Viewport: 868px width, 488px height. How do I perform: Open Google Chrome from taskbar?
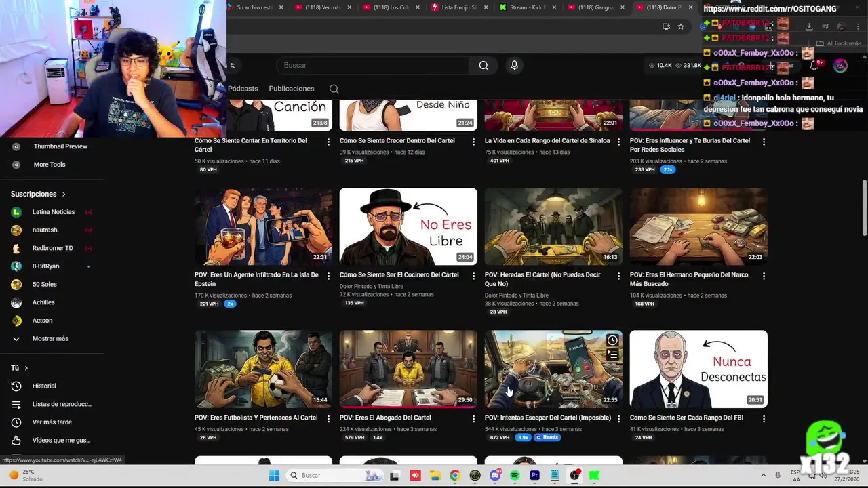pyautogui.click(x=455, y=475)
